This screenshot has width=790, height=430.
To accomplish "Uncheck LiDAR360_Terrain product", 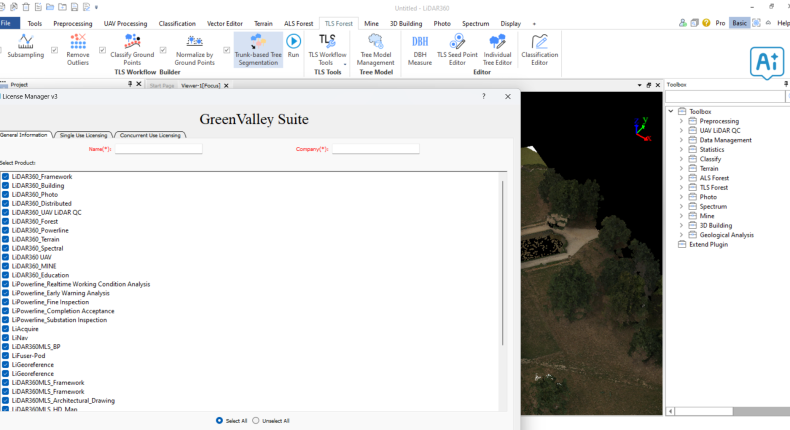I will click(6, 239).
